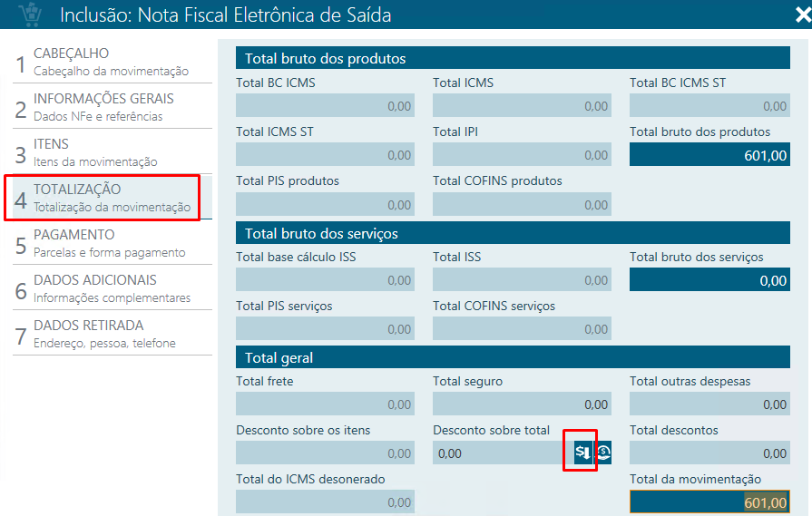Image resolution: width=812 pixels, height=526 pixels.
Task: Click the 'Total bruto dos serviços' section header
Action: click(513, 233)
